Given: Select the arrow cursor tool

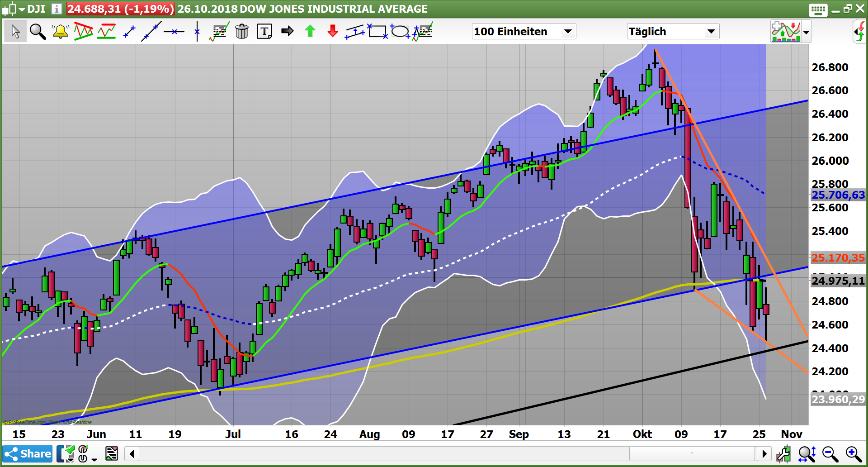Looking at the screenshot, I should point(15,31).
